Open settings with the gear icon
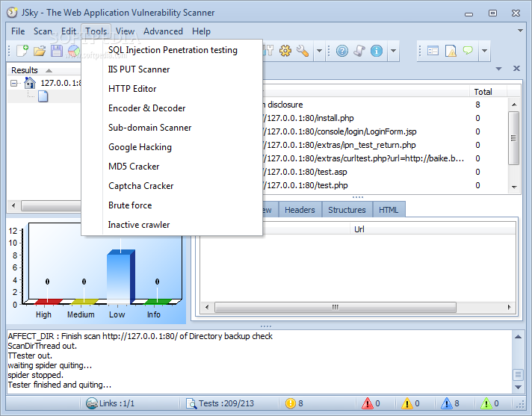This screenshot has height=416, width=532. (285, 51)
